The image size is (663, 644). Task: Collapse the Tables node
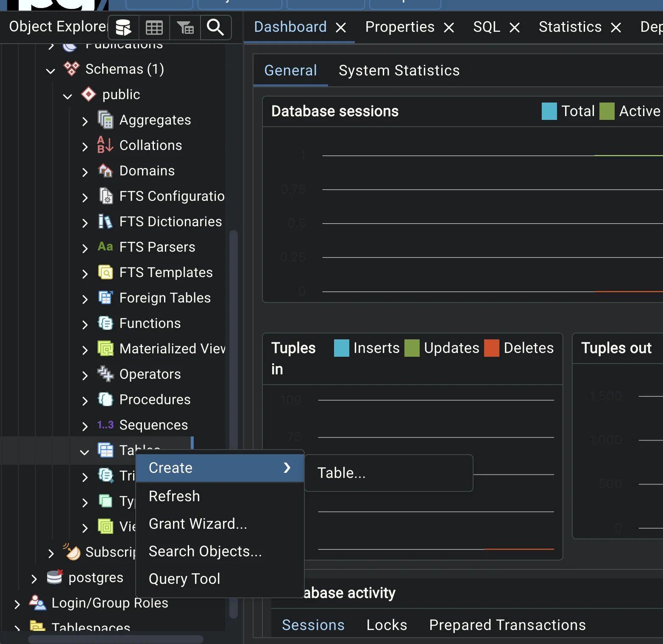click(x=84, y=452)
